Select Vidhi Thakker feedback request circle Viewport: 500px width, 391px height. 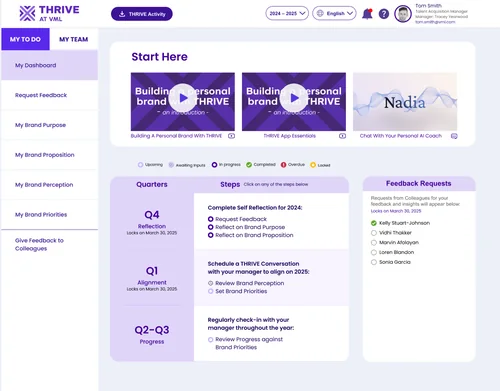(x=374, y=233)
